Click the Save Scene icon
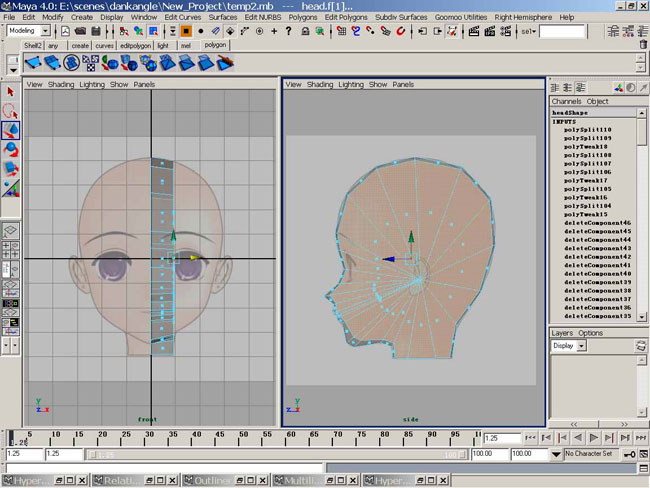Image resolution: width=650 pixels, height=488 pixels. [x=95, y=31]
